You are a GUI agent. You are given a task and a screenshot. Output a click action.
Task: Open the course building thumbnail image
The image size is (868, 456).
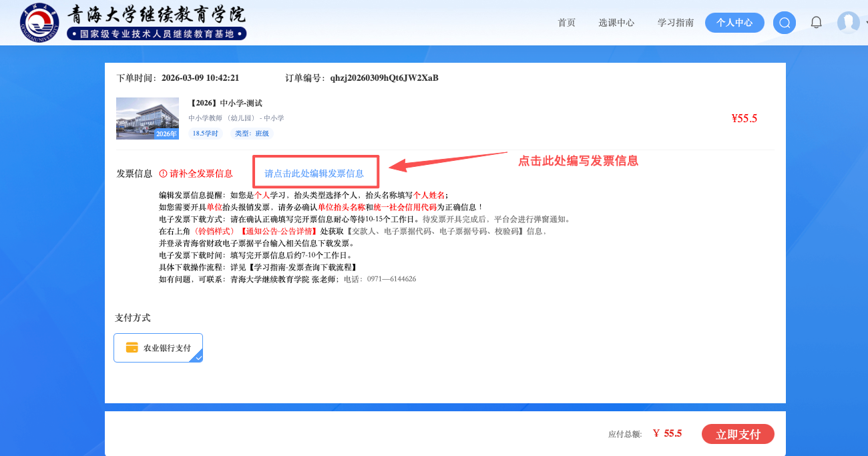[148, 118]
